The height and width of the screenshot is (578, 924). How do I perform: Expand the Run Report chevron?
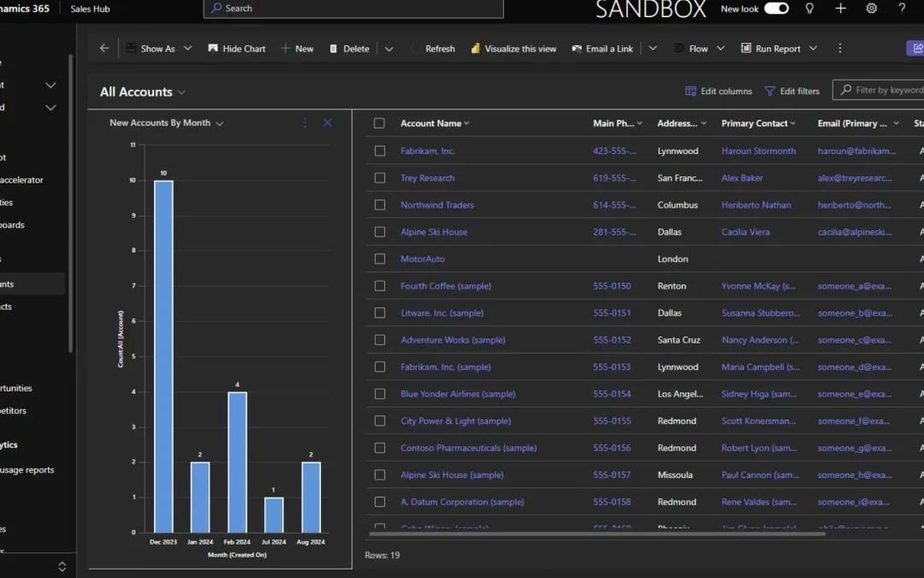[x=814, y=48]
